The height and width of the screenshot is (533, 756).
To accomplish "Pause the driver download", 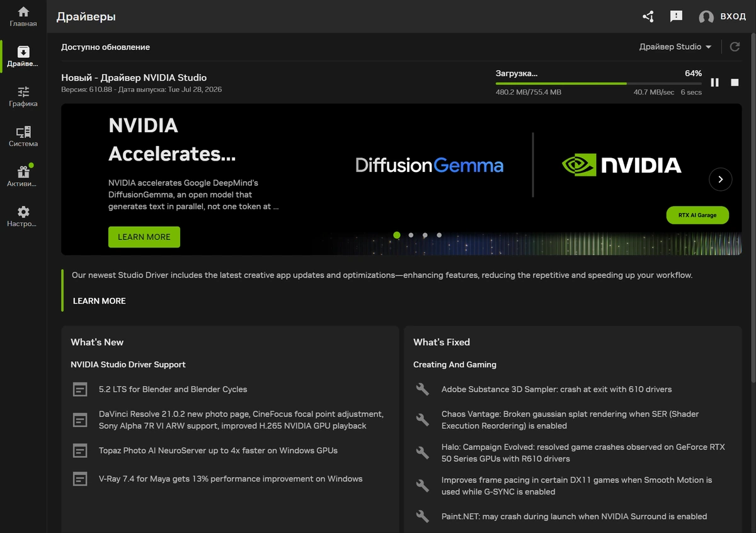I will [x=714, y=83].
